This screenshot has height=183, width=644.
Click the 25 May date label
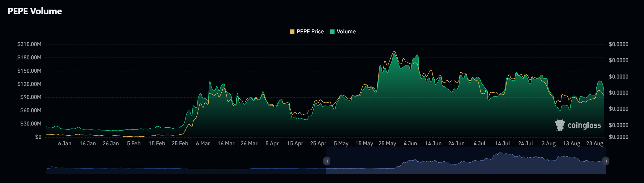[387, 143]
